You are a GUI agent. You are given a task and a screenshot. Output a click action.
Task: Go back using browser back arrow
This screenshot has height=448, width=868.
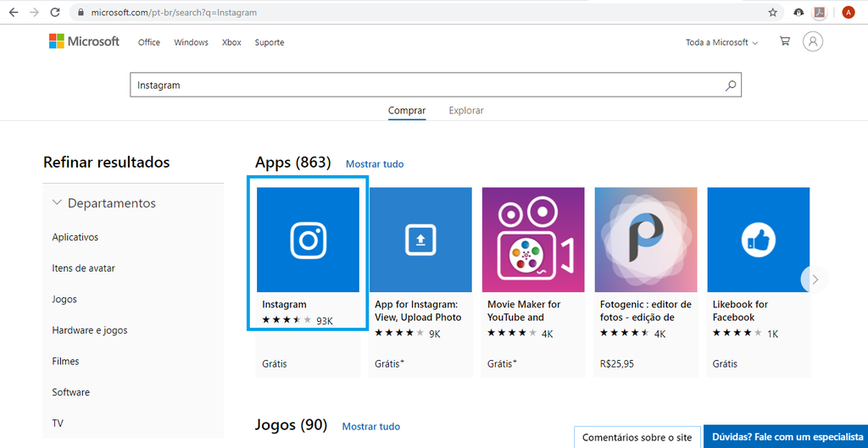[14, 12]
